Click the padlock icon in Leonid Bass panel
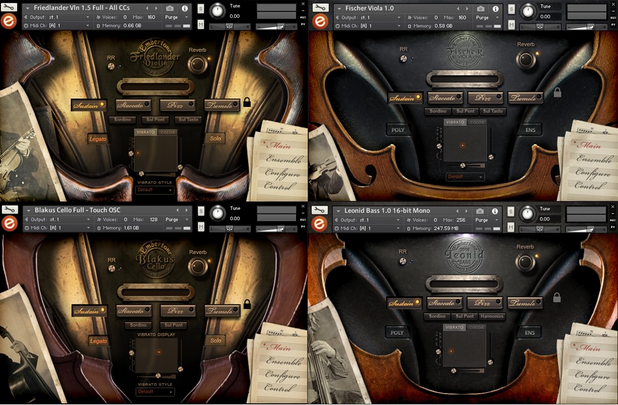Viewport: 618px width, 405px height. pyautogui.click(x=557, y=297)
